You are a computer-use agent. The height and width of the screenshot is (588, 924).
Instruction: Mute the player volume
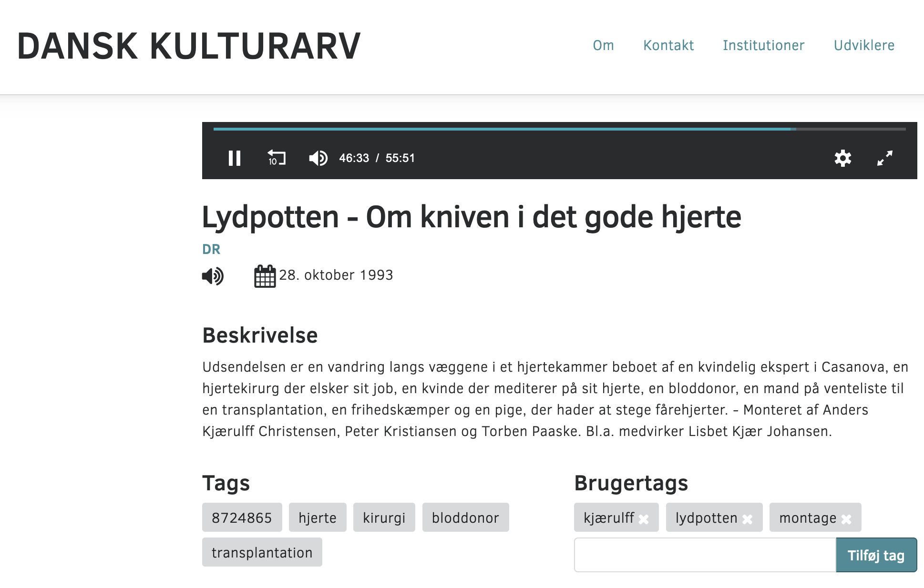318,158
